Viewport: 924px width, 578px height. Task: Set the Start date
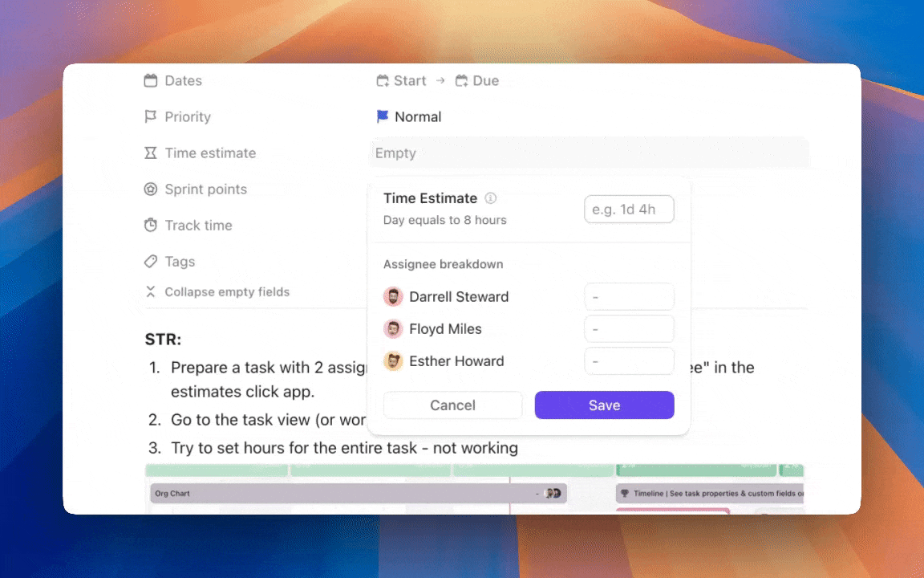pyautogui.click(x=402, y=81)
